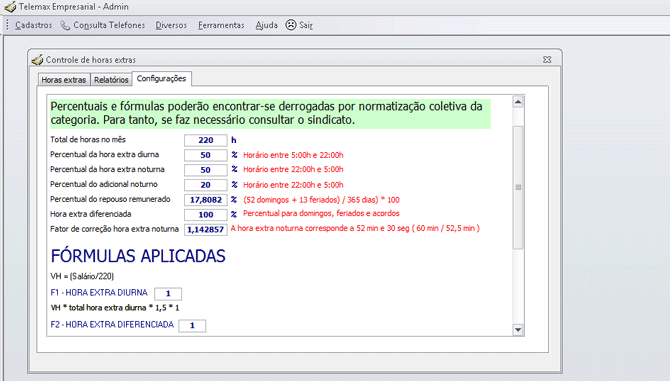The image size is (670, 381).
Task: Click the note about 52 min e 30 seg
Action: point(355,229)
